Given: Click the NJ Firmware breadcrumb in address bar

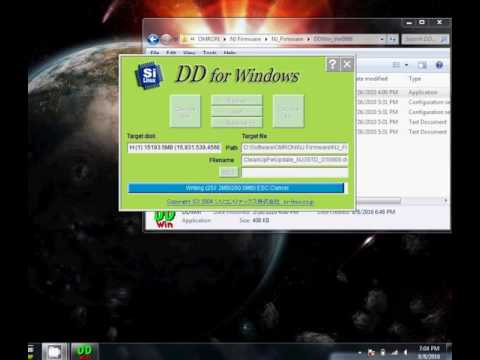Looking at the screenshot, I should (245, 39).
